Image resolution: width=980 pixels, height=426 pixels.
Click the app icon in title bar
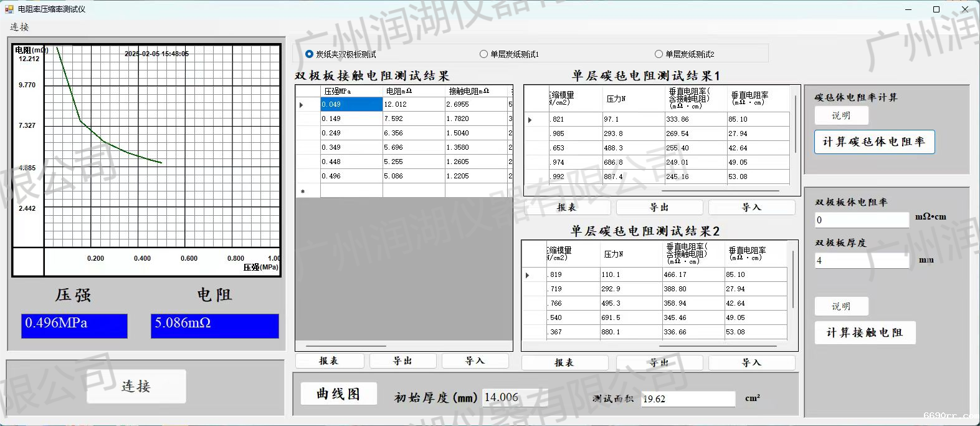coord(9,9)
